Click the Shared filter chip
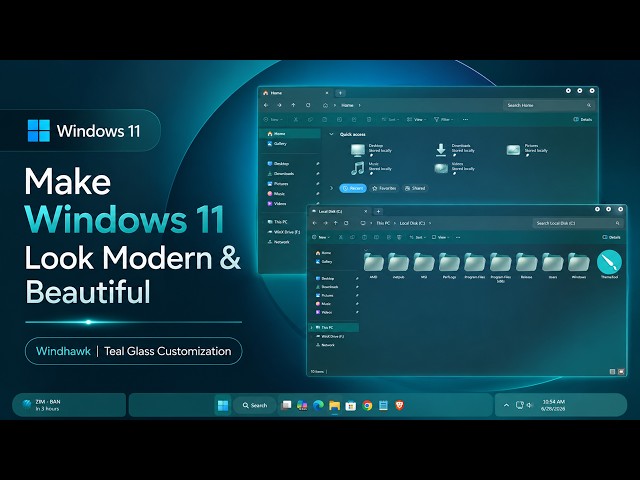The height and width of the screenshot is (480, 640). 415,188
